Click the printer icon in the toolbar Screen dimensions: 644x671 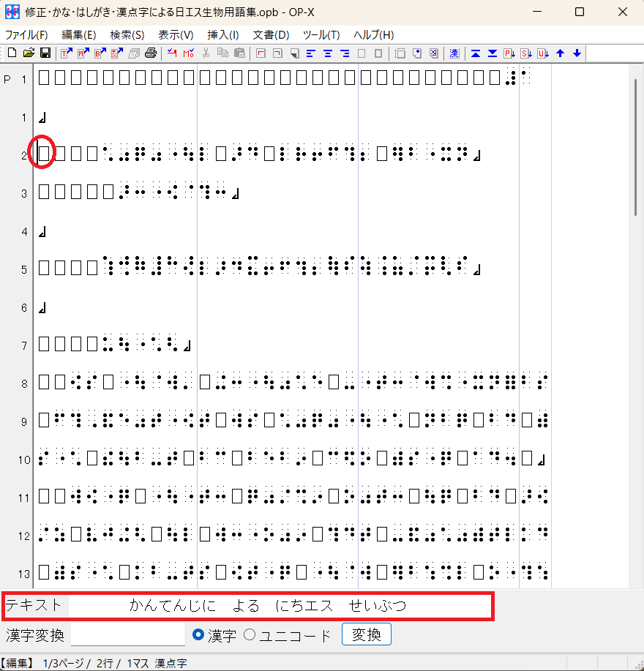point(151,53)
